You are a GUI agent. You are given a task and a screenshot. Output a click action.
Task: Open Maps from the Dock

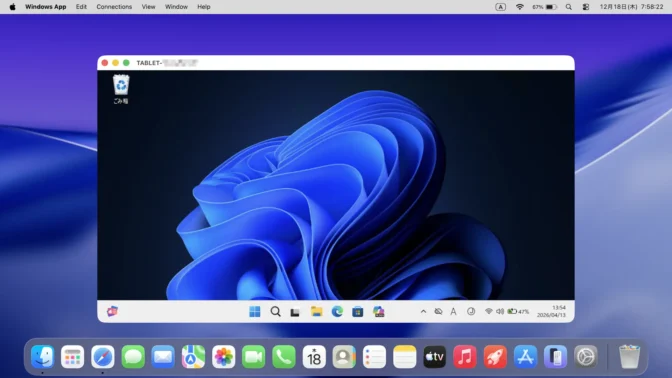193,357
